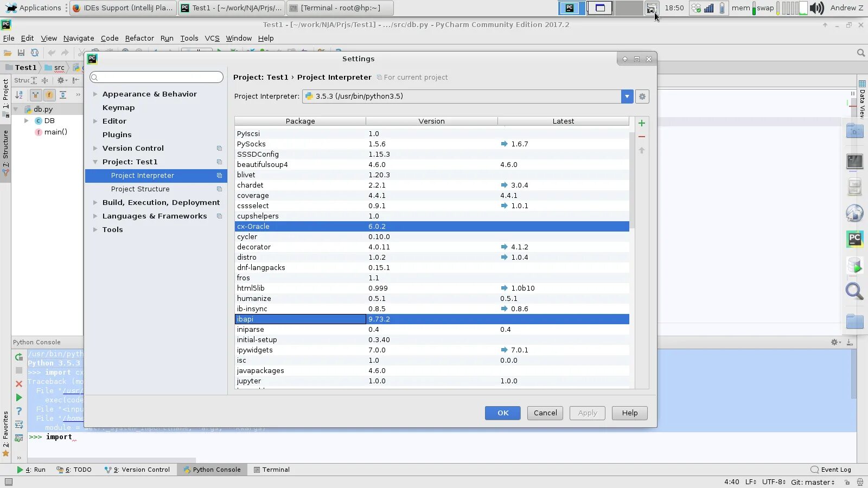Screen dimensions: 868x488
Task: Open the Refactor menu
Action: pyautogui.click(x=139, y=38)
